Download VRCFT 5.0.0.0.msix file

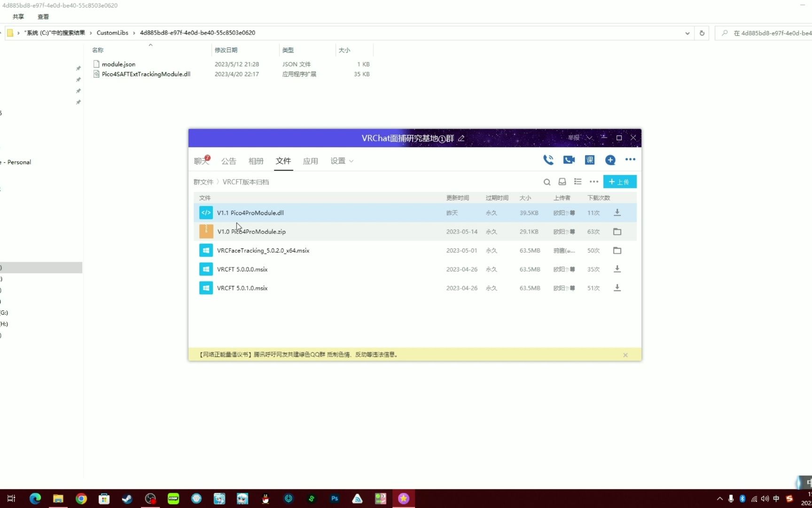[617, 269]
